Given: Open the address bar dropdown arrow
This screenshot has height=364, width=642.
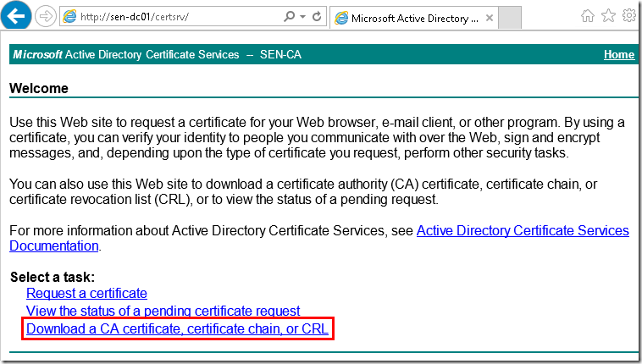Looking at the screenshot, I should (303, 17).
